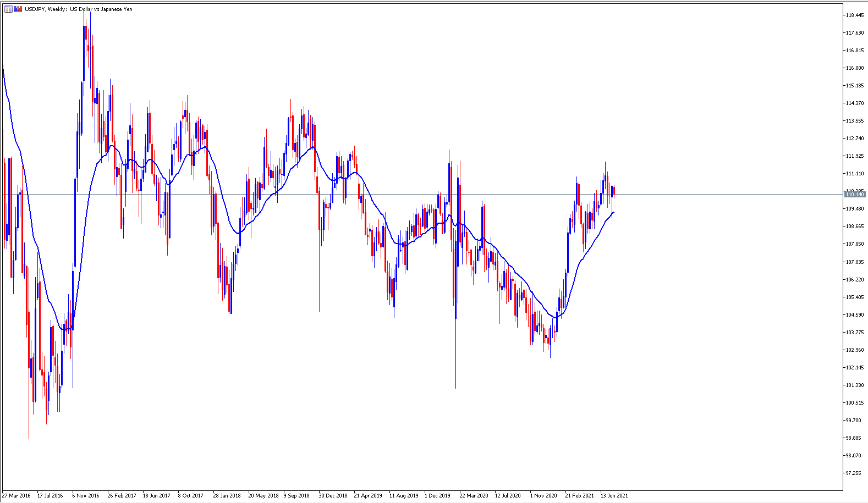The height and width of the screenshot is (503, 868).
Task: Click the 1 Dec 2019 date label
Action: (437, 496)
